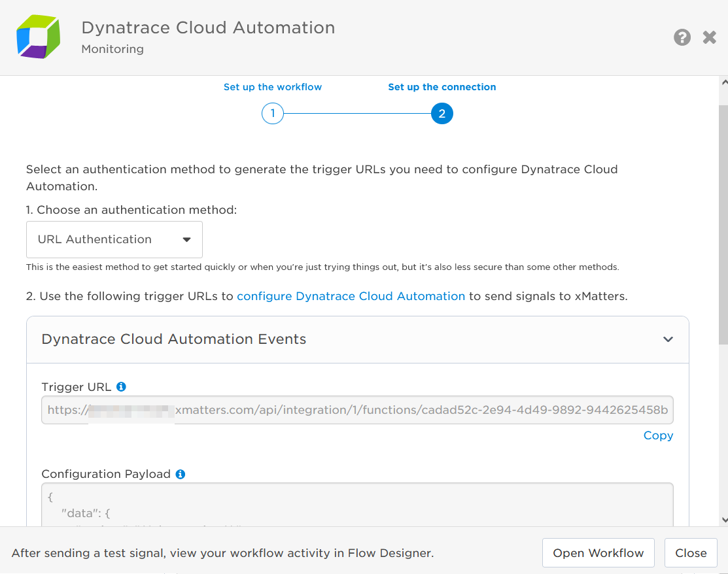Screen dimensions: 728x574
Task: Click Trigger URL info icon
Action: pos(121,387)
